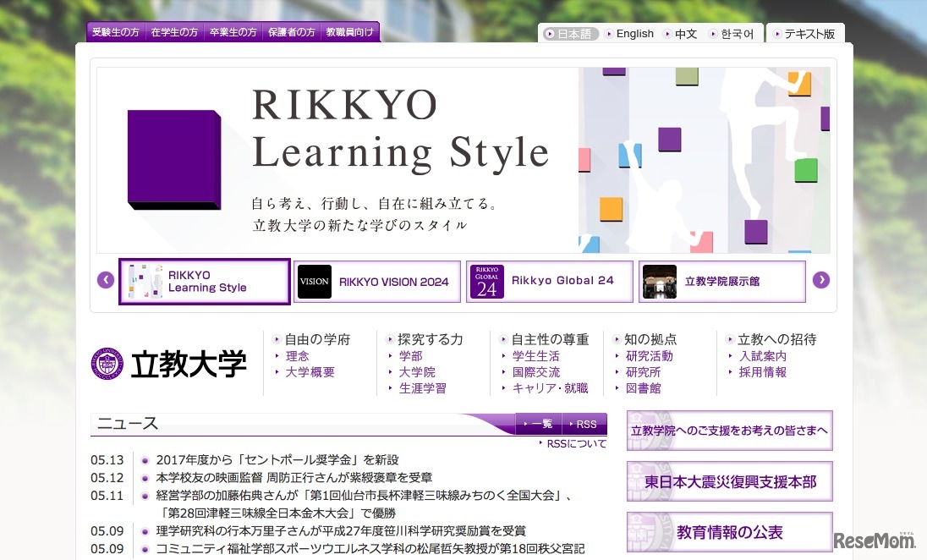
Task: Open the テキスト版 text version
Action: tap(810, 33)
